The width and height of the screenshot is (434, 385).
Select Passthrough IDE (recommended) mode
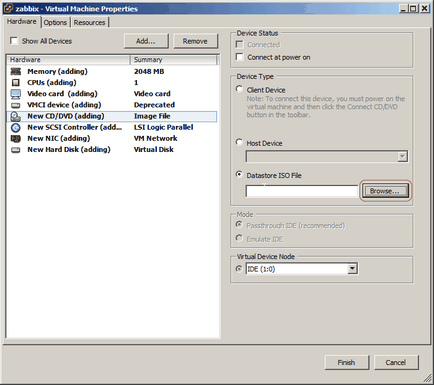click(239, 225)
